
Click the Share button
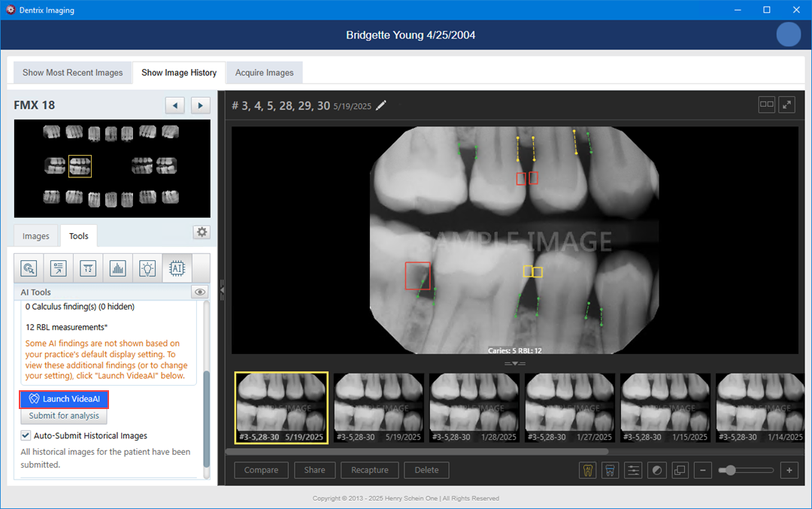tap(315, 470)
